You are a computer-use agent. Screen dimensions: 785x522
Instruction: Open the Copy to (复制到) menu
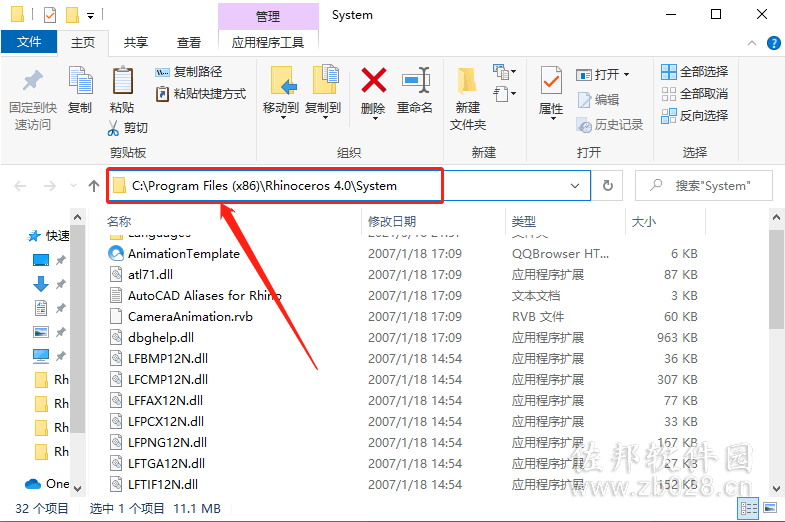pyautogui.click(x=323, y=93)
